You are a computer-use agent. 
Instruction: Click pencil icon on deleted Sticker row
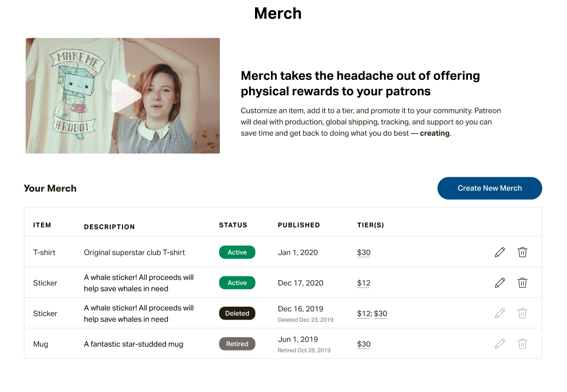click(500, 313)
